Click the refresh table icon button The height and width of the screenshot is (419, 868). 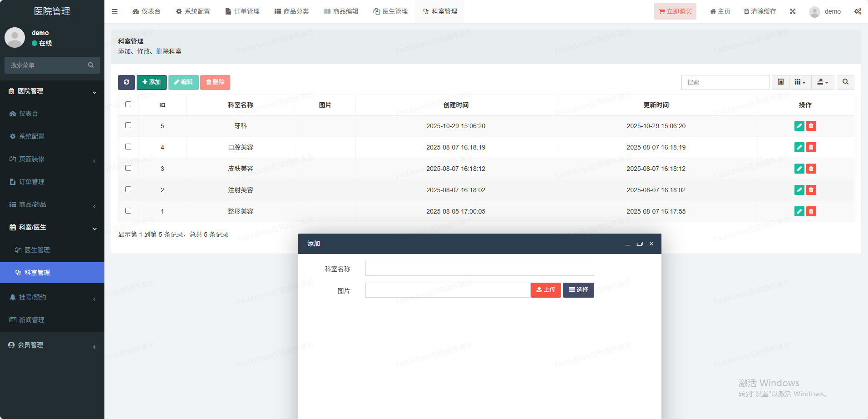tap(126, 82)
